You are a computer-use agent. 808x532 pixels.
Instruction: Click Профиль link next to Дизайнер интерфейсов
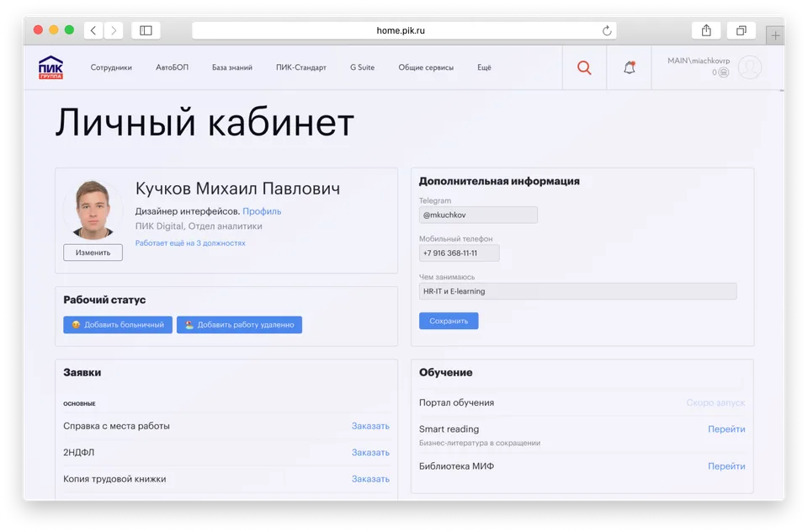point(262,210)
